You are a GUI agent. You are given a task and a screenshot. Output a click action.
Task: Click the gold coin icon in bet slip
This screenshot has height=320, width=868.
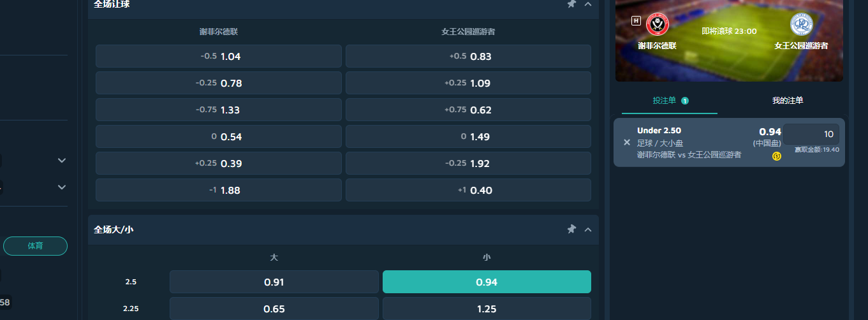776,156
